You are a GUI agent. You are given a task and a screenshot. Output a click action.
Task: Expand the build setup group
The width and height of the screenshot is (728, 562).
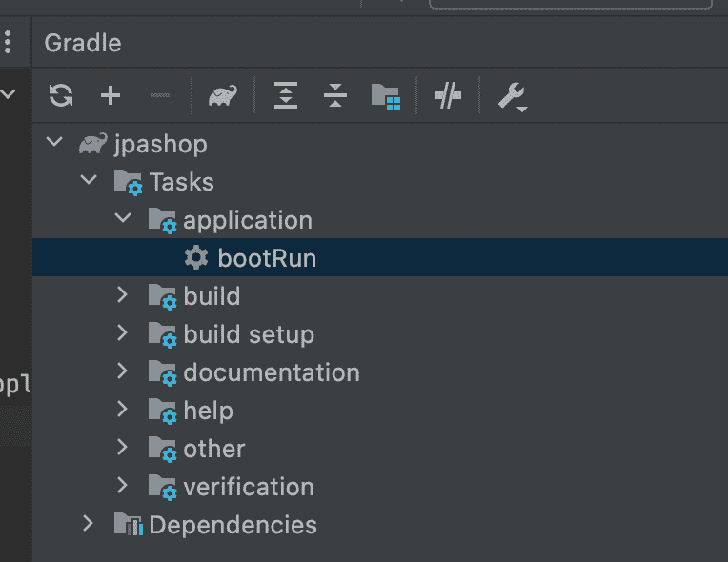[123, 332]
